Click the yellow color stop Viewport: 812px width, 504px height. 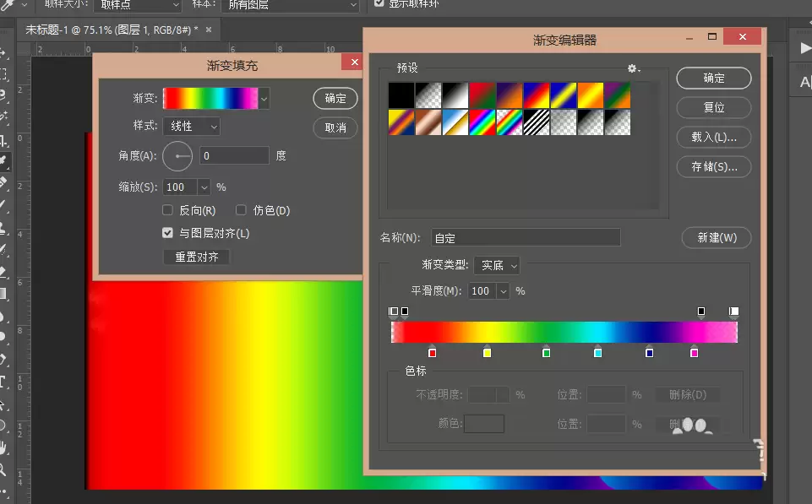click(487, 352)
